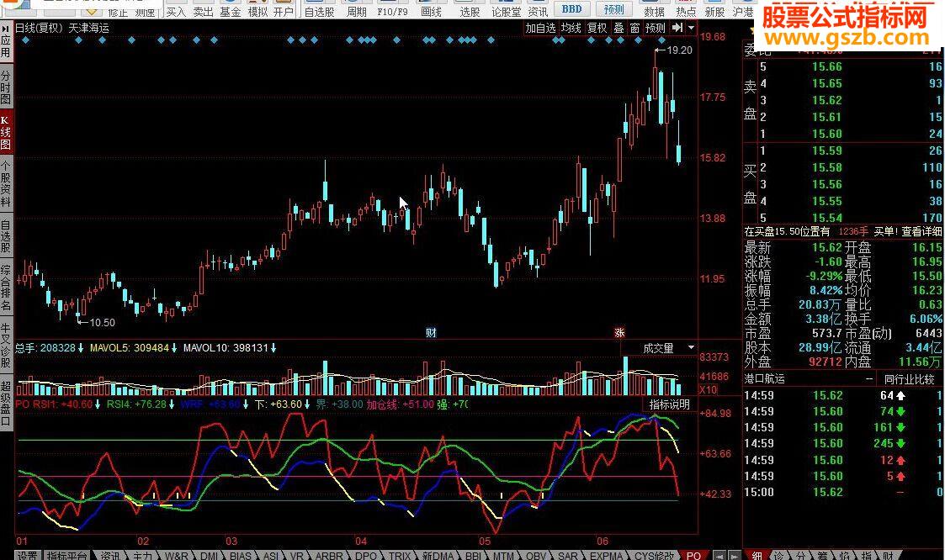Open the 个股资料 sidebar tab
Viewport: 945px width, 560px height.
point(5,183)
